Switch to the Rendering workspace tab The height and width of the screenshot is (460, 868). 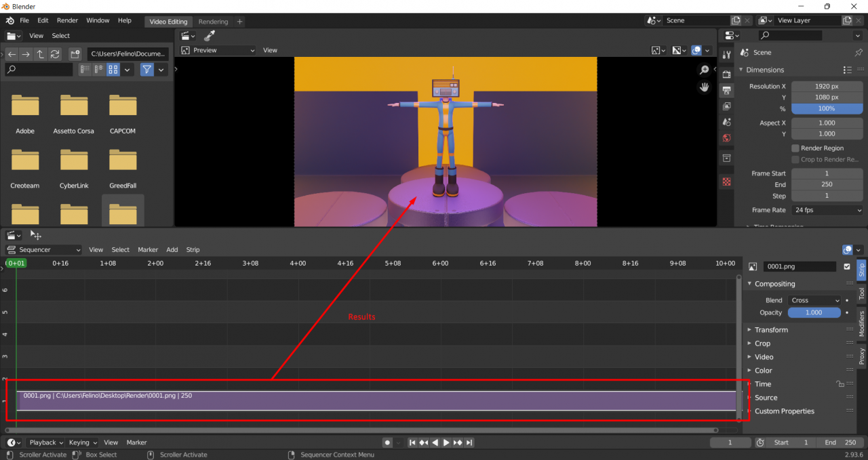click(x=213, y=22)
